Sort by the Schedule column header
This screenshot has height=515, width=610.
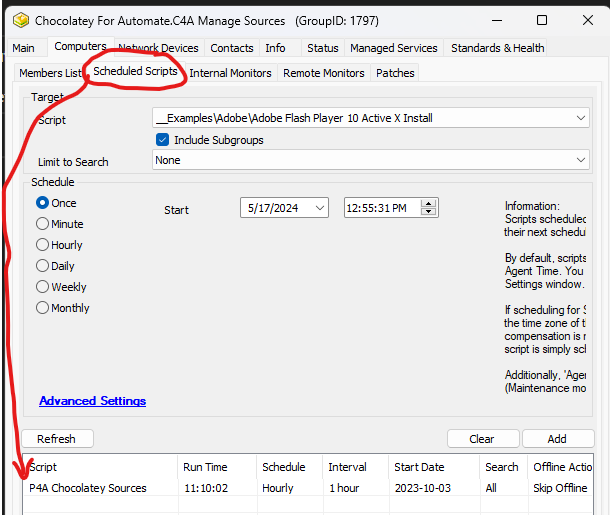click(290, 467)
